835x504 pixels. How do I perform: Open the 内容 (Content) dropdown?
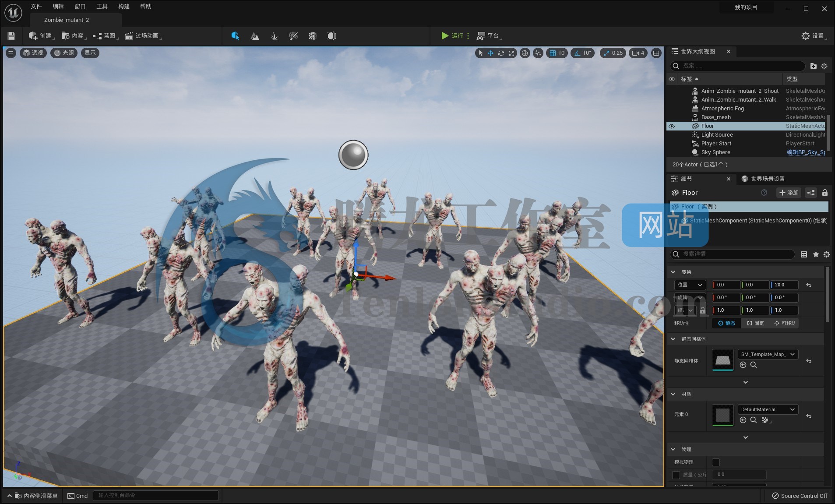tap(74, 36)
